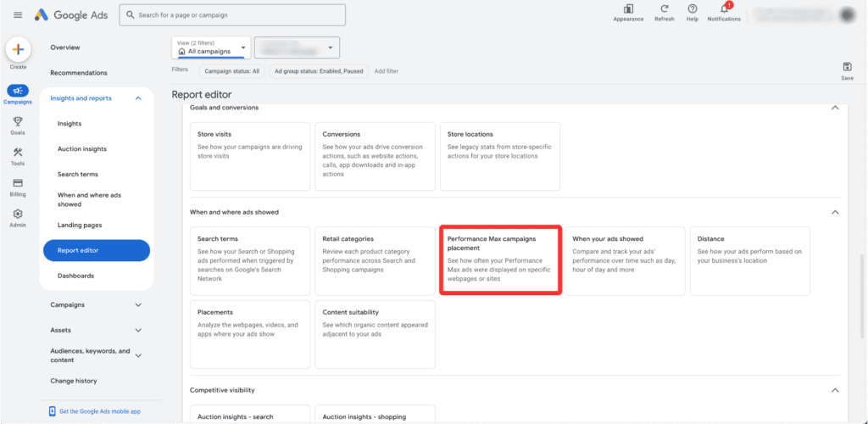Collapse Insights and reports section

point(138,98)
